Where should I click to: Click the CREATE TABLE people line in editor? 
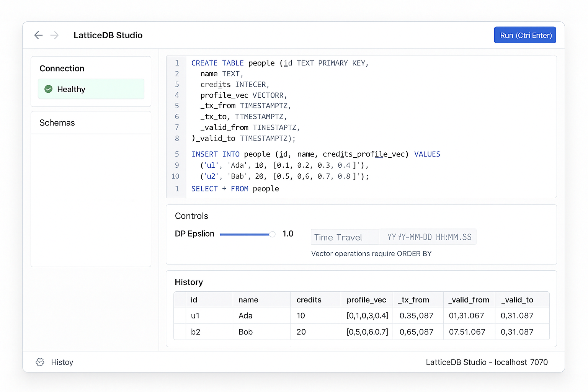pos(280,63)
